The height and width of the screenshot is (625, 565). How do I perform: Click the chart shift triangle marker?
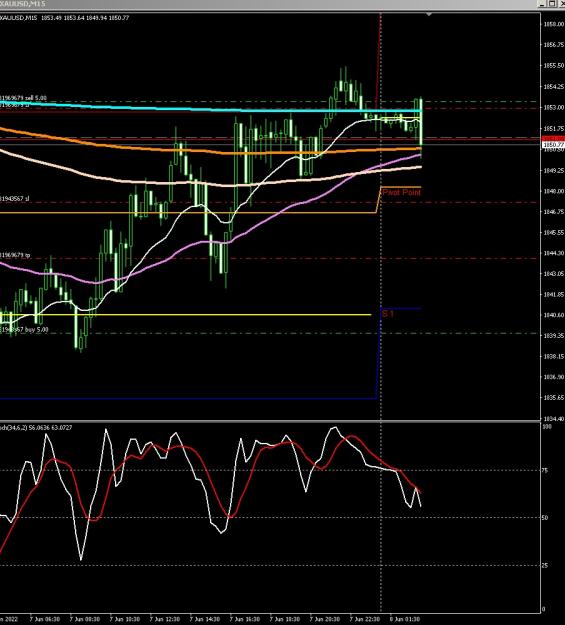point(429,14)
